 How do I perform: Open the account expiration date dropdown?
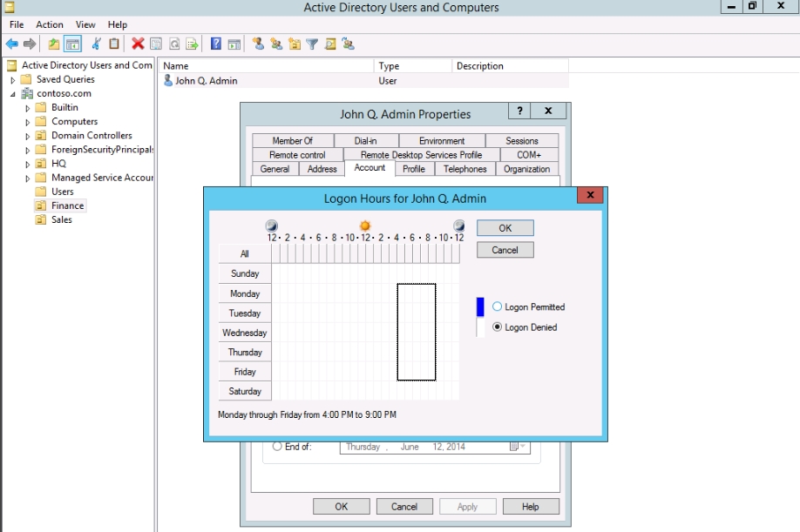(519, 447)
